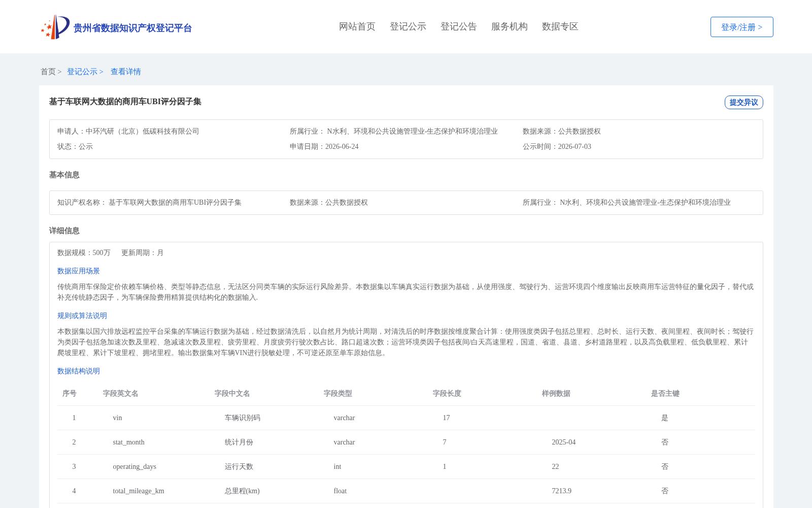Click the 车辆识别码 cell

click(243, 418)
